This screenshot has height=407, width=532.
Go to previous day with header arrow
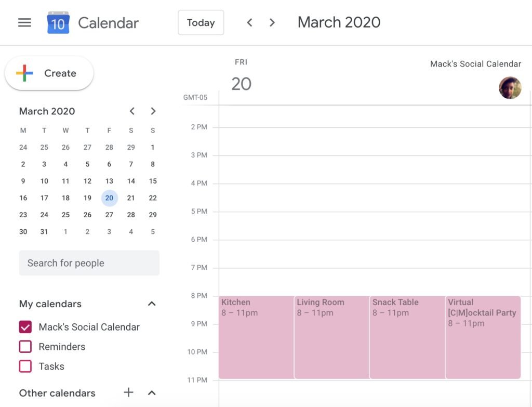point(249,23)
